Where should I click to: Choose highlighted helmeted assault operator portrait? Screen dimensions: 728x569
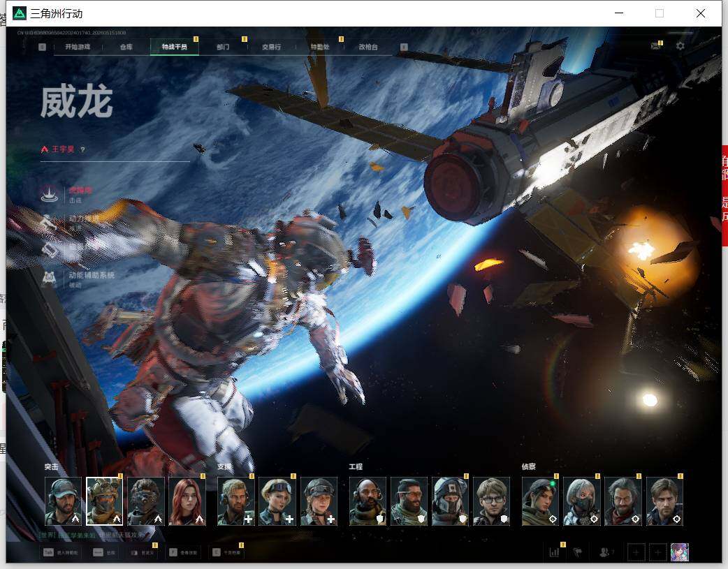105,501
